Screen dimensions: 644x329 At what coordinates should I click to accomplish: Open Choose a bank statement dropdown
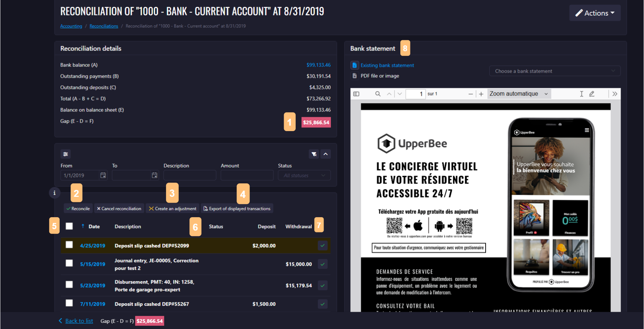[x=555, y=71]
